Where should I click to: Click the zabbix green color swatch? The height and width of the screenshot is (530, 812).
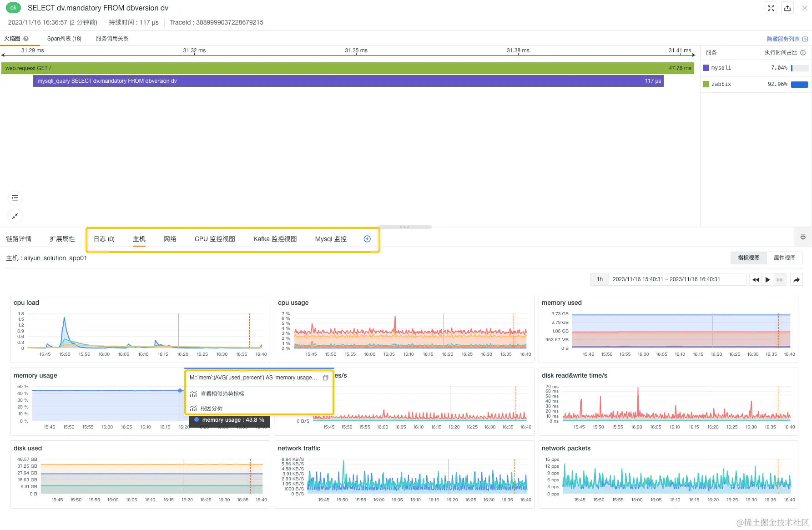tap(706, 84)
